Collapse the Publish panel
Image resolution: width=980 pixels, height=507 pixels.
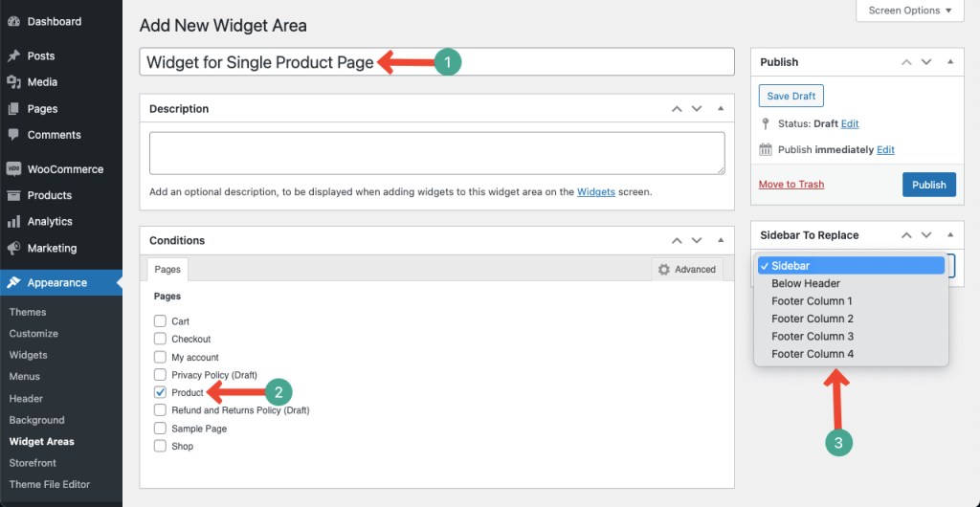950,62
